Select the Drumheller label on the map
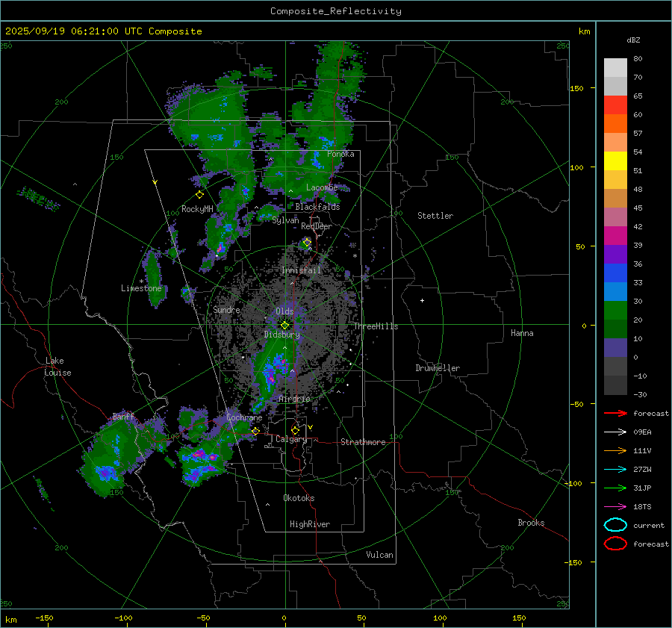 [438, 368]
